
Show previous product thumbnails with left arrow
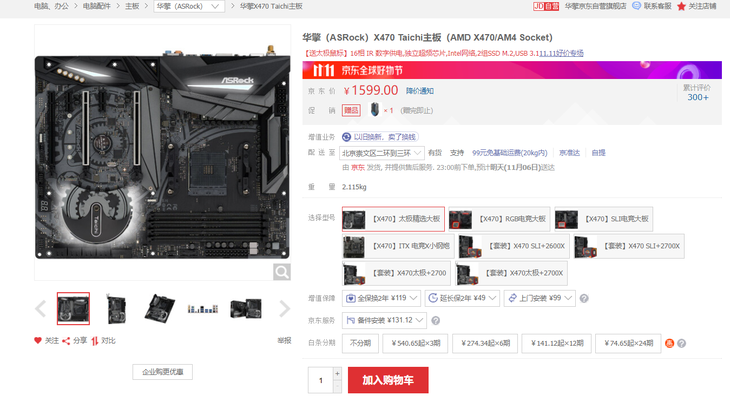(x=41, y=308)
